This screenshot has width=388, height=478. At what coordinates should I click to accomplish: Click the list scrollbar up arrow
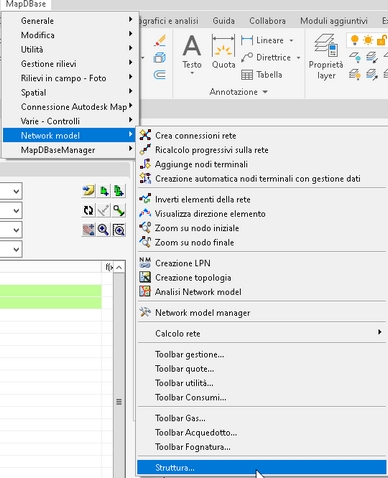119,267
